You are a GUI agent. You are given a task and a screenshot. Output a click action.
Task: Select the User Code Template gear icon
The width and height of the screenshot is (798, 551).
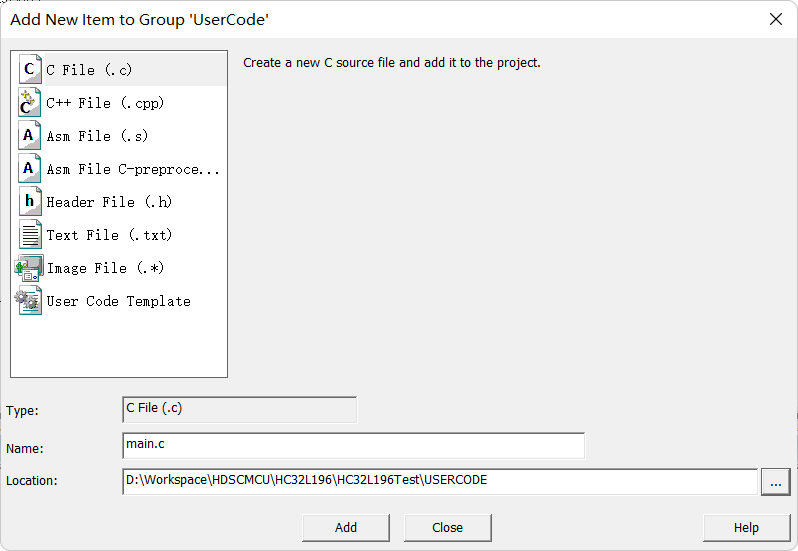28,301
